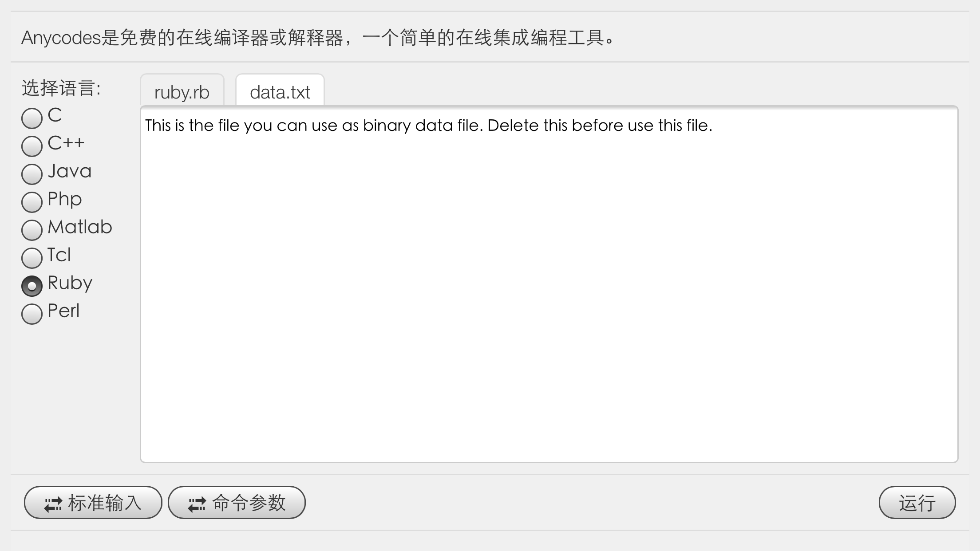Click inside the data.txt text input field
Viewport: 980px width, 551px height.
coord(549,283)
